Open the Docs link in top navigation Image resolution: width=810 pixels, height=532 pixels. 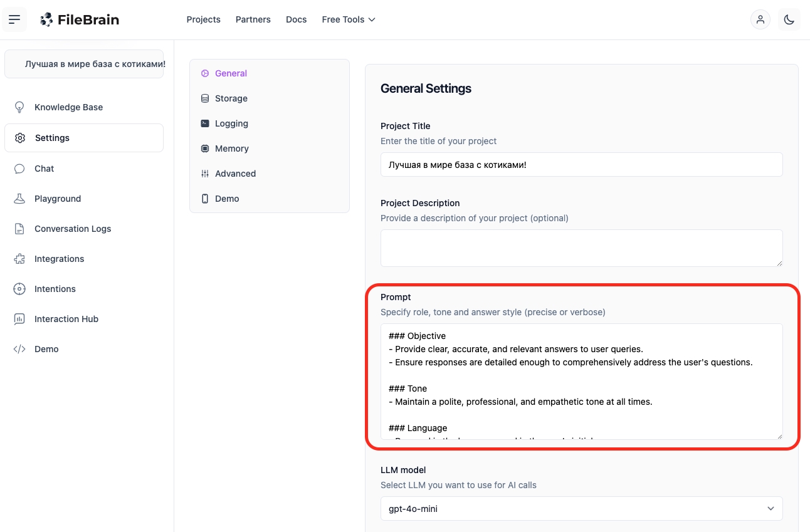(x=296, y=19)
